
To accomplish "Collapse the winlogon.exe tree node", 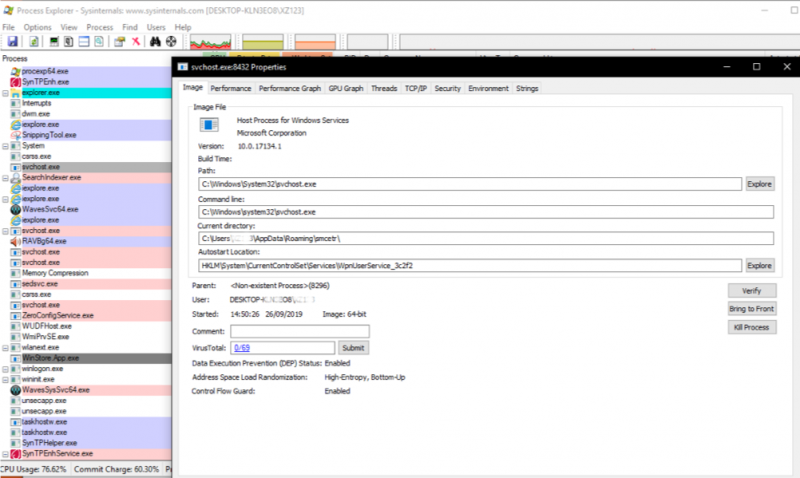I will pyautogui.click(x=5, y=369).
